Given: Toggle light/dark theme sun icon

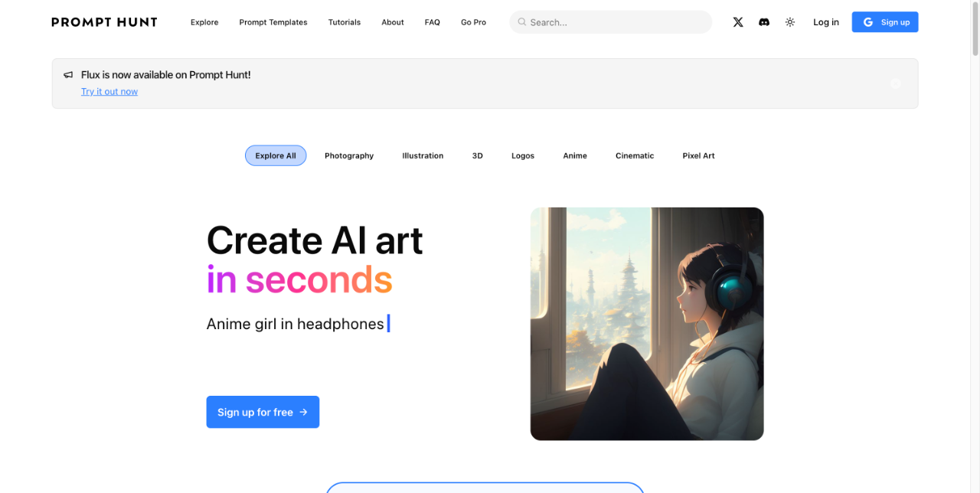Looking at the screenshot, I should [790, 22].
